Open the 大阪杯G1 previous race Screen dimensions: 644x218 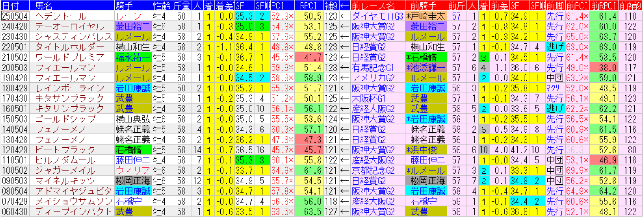coord(370,98)
